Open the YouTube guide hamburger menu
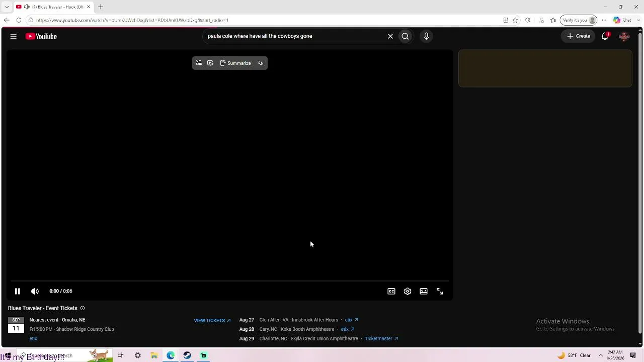 [x=14, y=36]
